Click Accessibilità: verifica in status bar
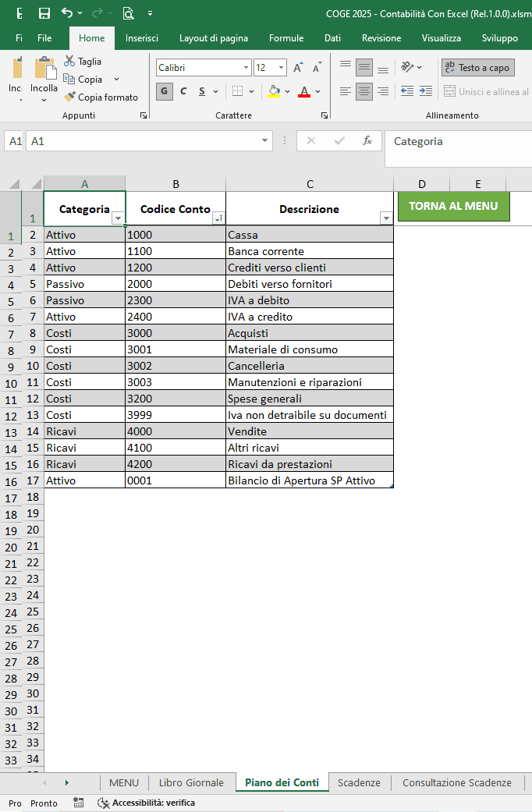 pyautogui.click(x=147, y=803)
